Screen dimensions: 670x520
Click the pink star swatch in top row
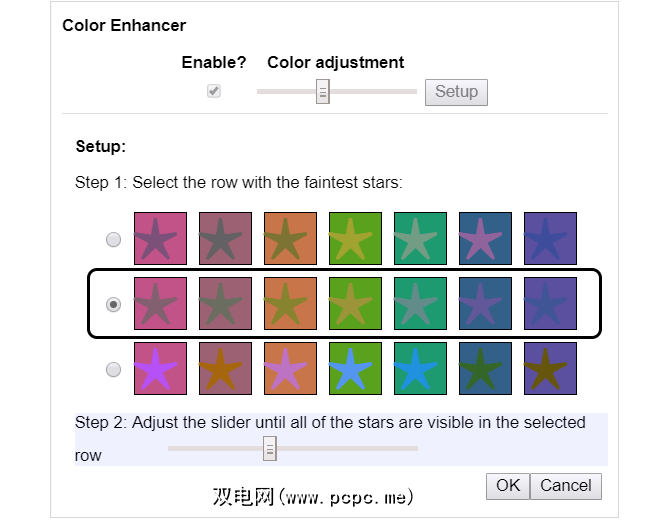coord(160,239)
